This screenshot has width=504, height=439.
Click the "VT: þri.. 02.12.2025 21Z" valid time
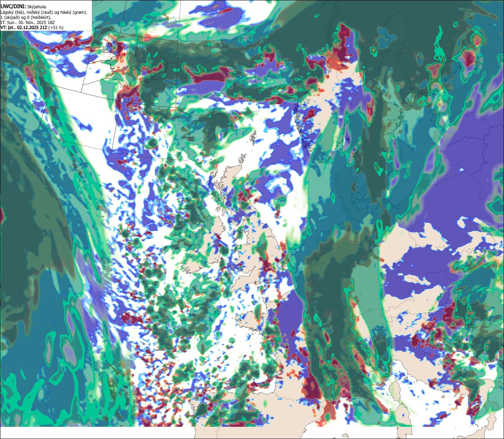(24, 28)
